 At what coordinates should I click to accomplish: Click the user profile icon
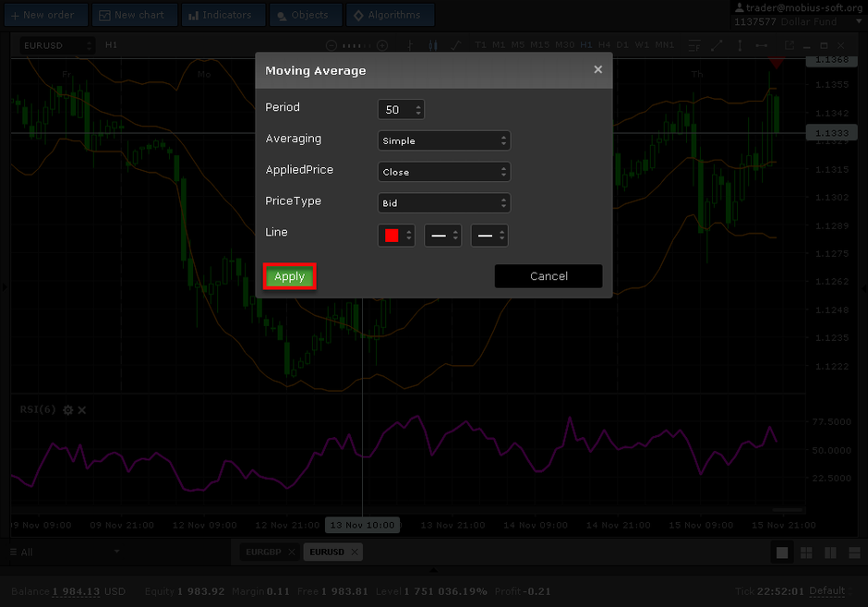[739, 7]
